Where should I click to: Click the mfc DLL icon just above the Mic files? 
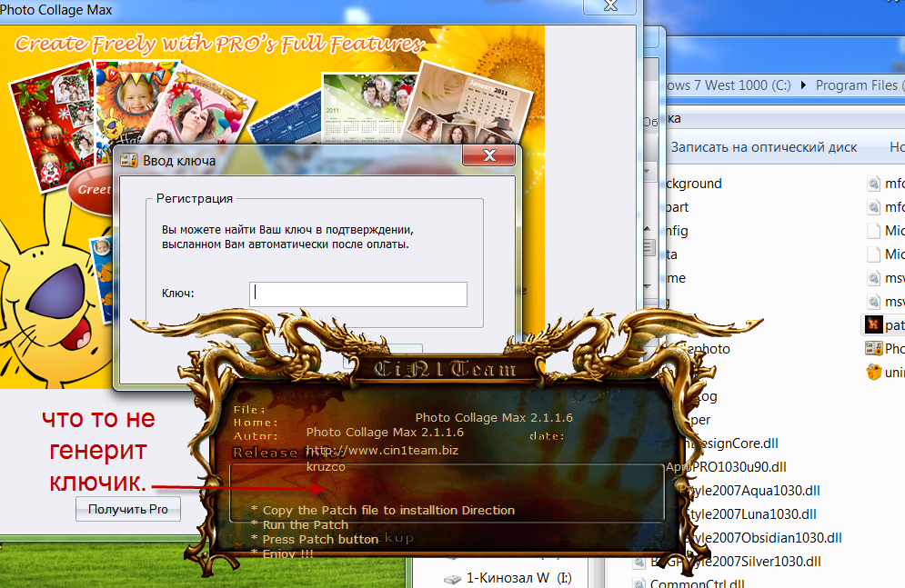874,207
